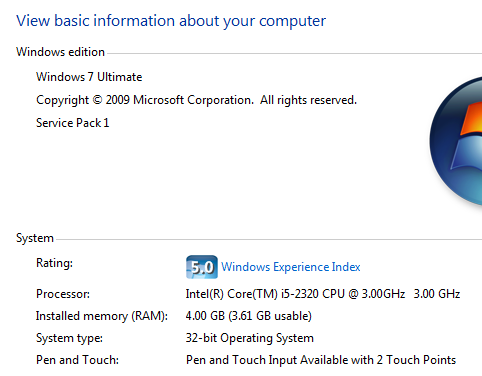Click the Microsoft copyright notice line
This screenshot has height=376, width=482.
click(x=196, y=100)
